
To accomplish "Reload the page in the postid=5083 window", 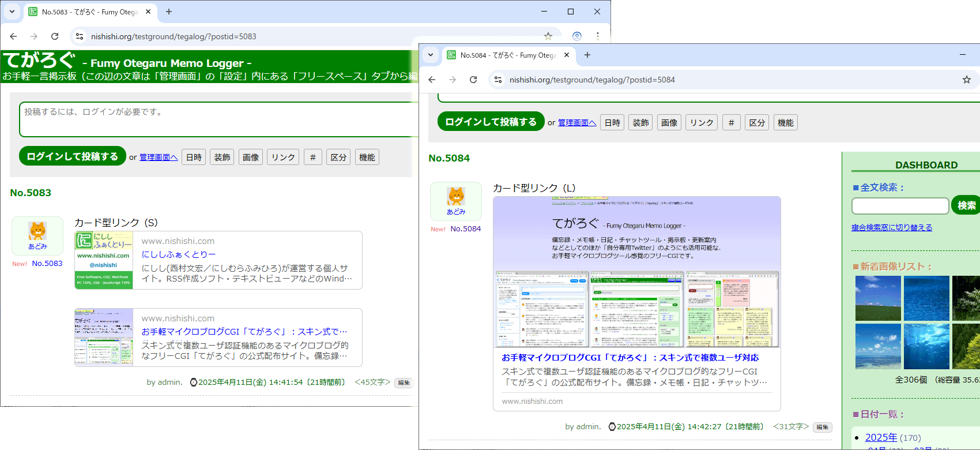I will 55,36.
